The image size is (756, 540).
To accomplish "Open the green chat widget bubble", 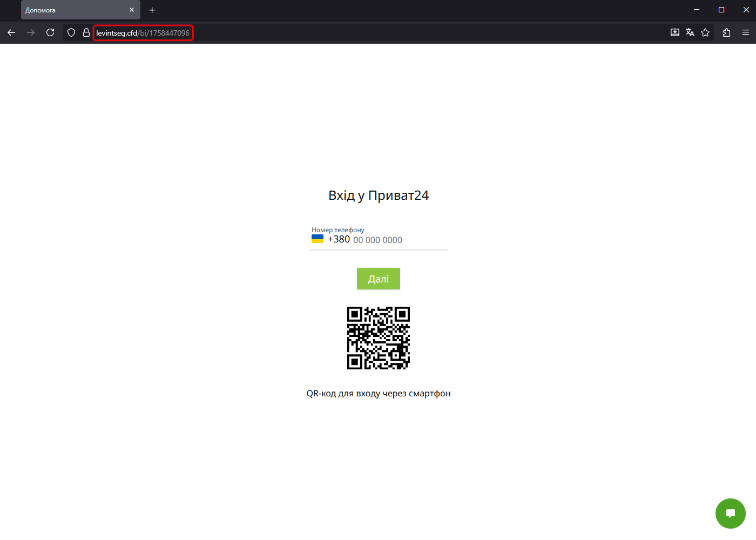I will (730, 514).
